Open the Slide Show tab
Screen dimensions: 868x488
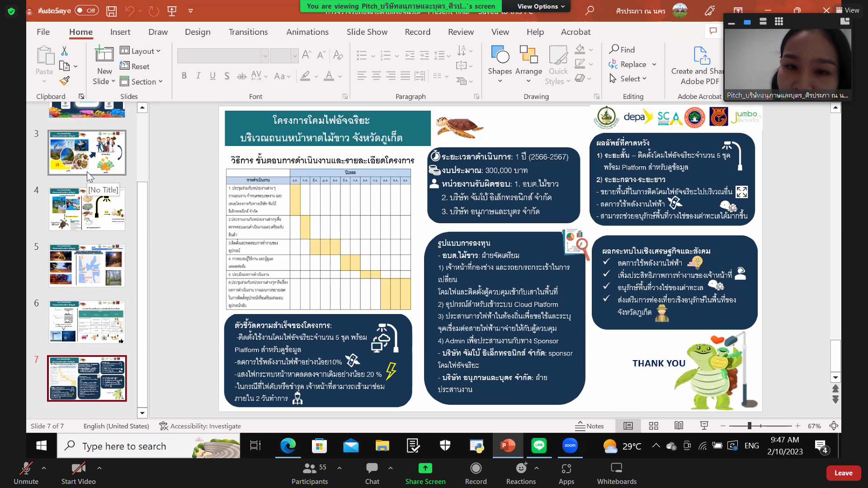[x=367, y=32]
